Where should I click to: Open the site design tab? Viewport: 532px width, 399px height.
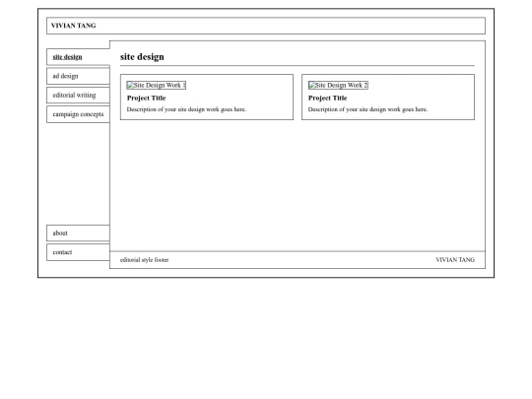pyautogui.click(x=79, y=57)
